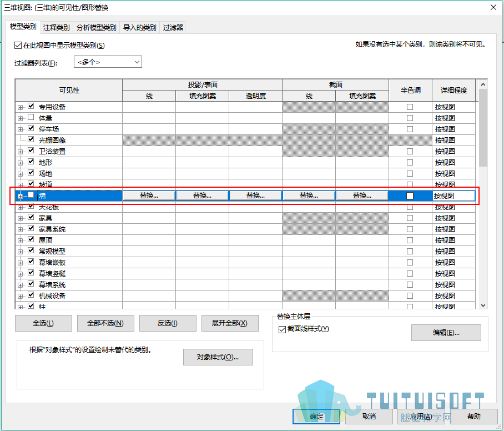Click the 帮助 button
This screenshot has width=504, height=431.
pyautogui.click(x=474, y=417)
